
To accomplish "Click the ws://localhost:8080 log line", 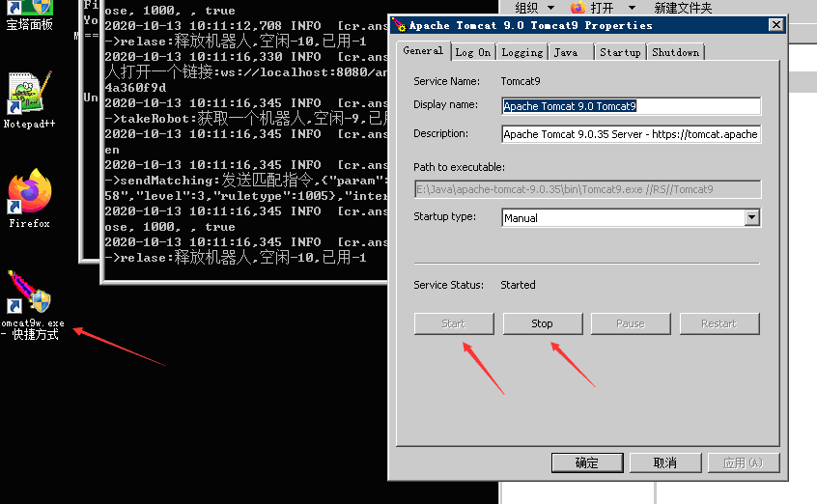I will pos(246,71).
